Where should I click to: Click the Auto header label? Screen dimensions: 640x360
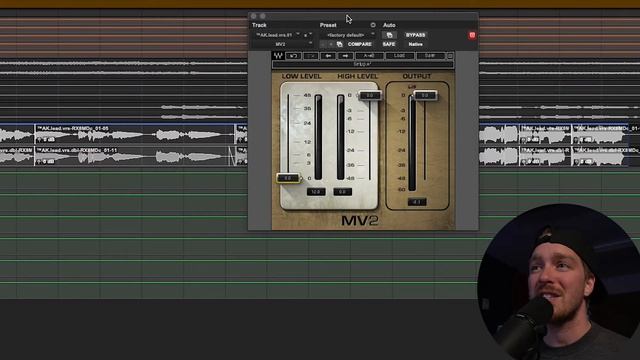[389, 25]
